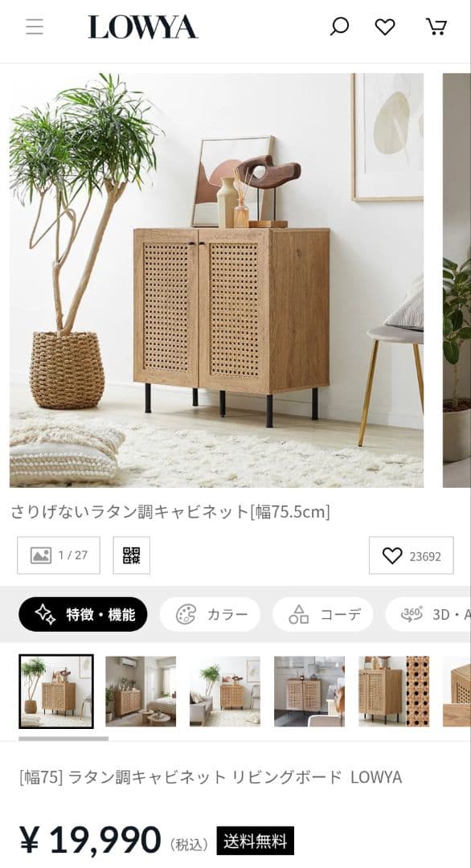
Task: Select fifth thumbnail with rattan close-up
Action: tap(394, 691)
